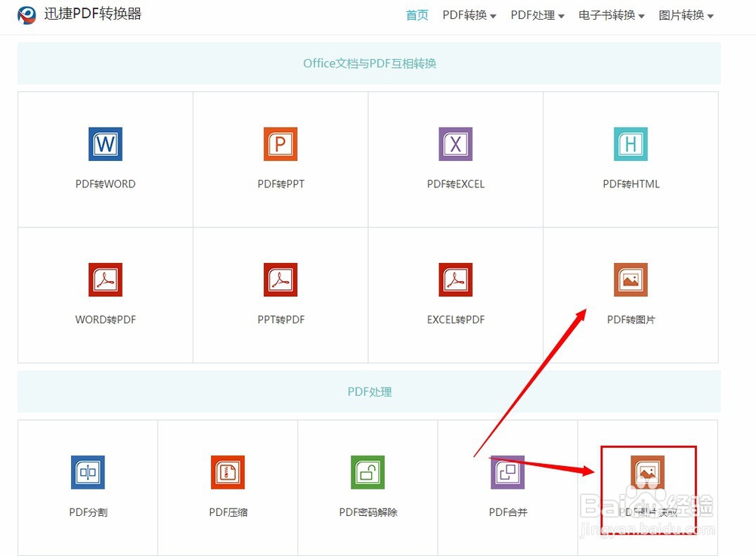Click the Office文档与PDF互相转换 section header

point(370,63)
